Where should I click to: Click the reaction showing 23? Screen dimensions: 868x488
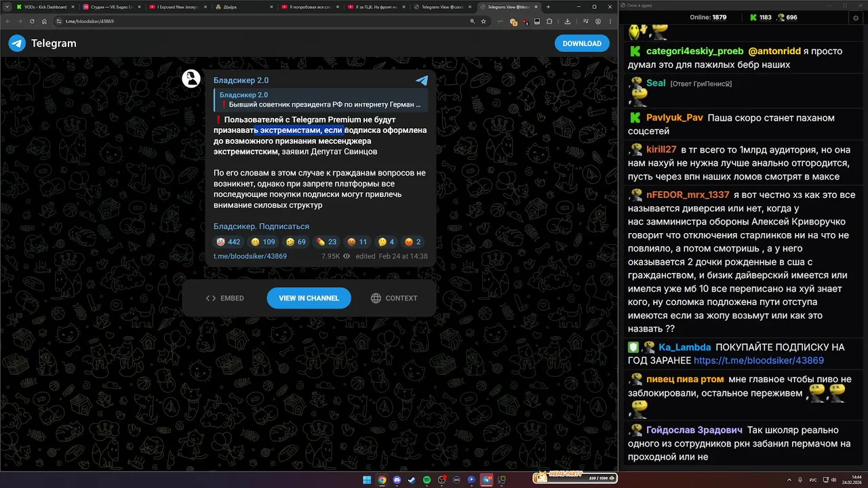tap(327, 242)
